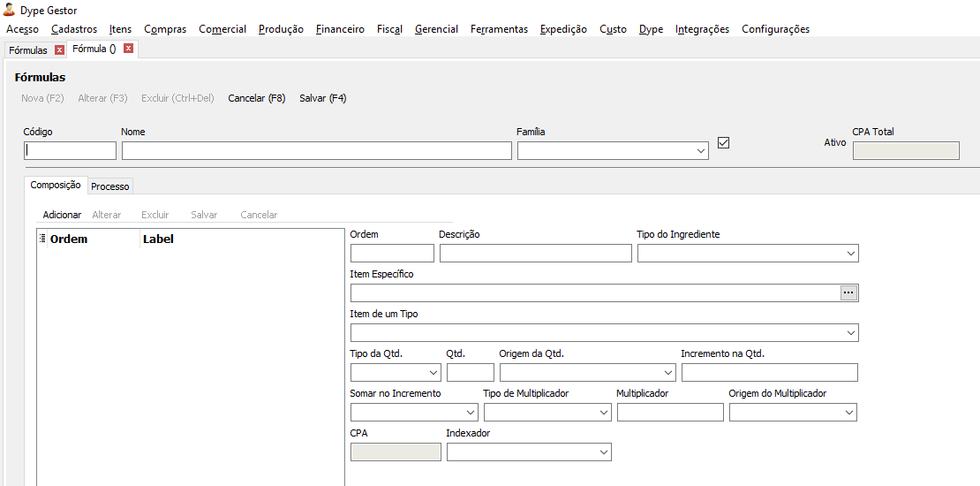This screenshot has height=486, width=980.
Task: Open the Fiscal menu
Action: coord(389,29)
